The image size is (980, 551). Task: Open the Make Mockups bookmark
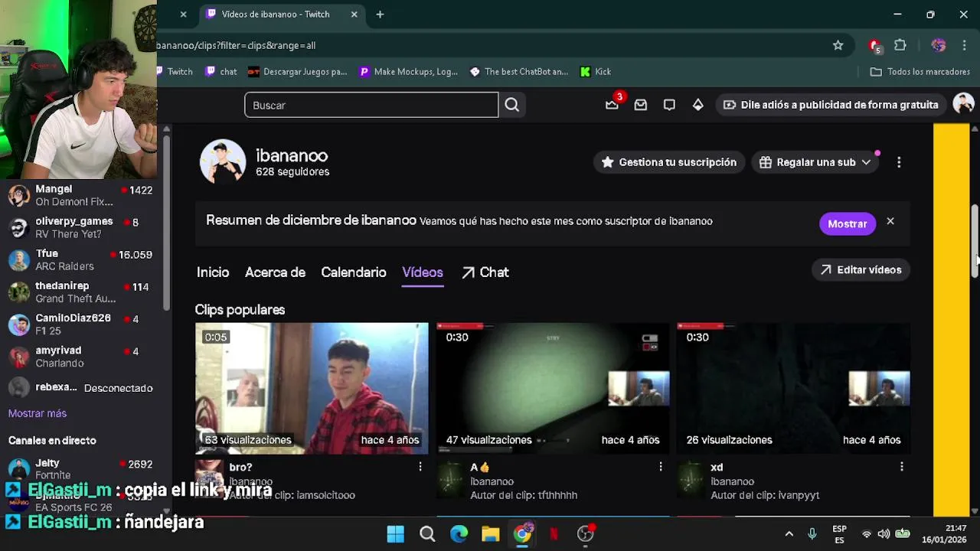tap(408, 71)
